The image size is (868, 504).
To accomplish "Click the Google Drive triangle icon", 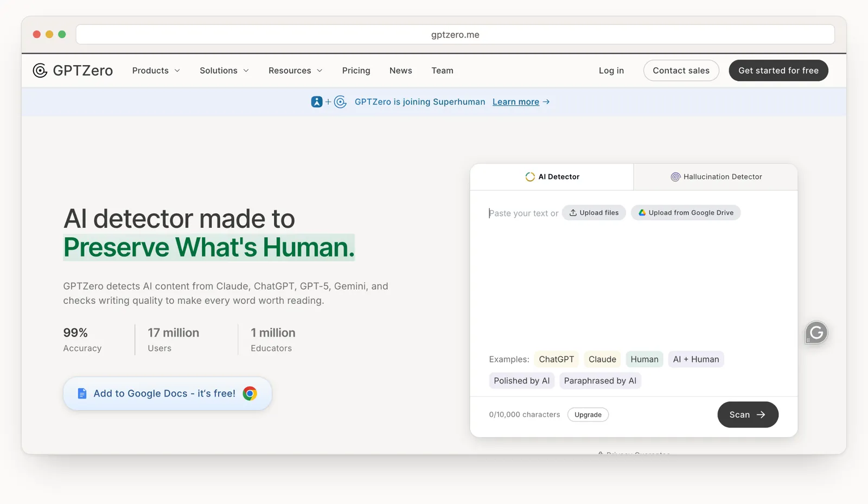I will (x=642, y=213).
